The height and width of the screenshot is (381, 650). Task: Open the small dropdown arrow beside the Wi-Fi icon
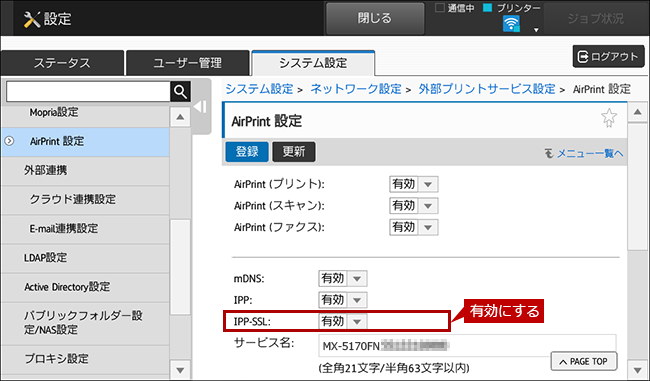(x=536, y=30)
